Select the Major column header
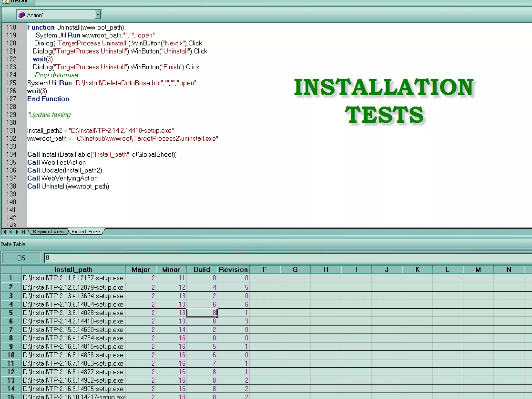The width and height of the screenshot is (532, 399). coord(141,270)
